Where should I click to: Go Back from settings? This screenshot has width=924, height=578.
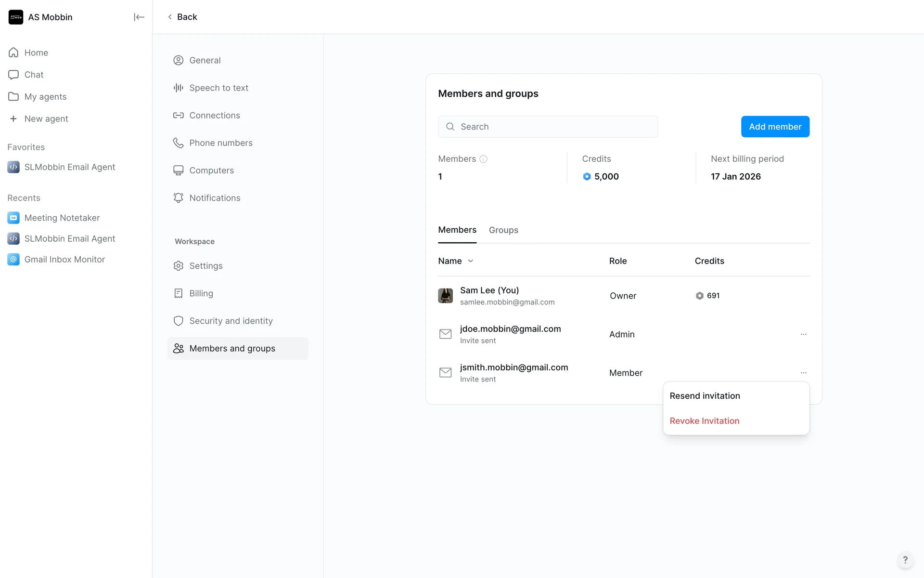[x=182, y=17]
